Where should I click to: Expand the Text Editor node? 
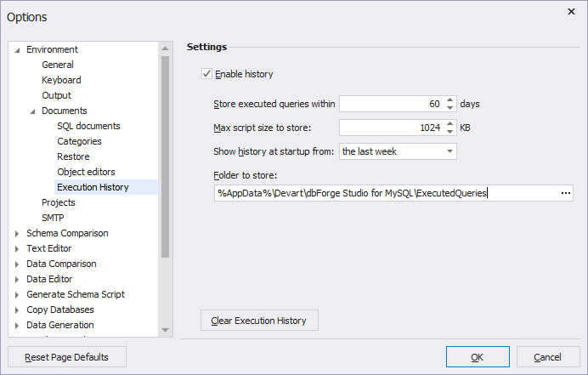(17, 249)
